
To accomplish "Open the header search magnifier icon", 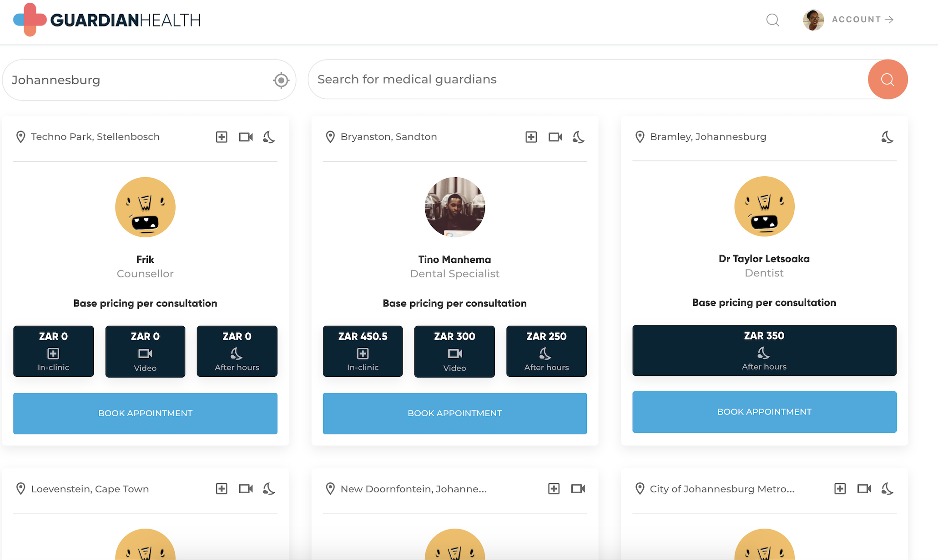I will click(772, 20).
